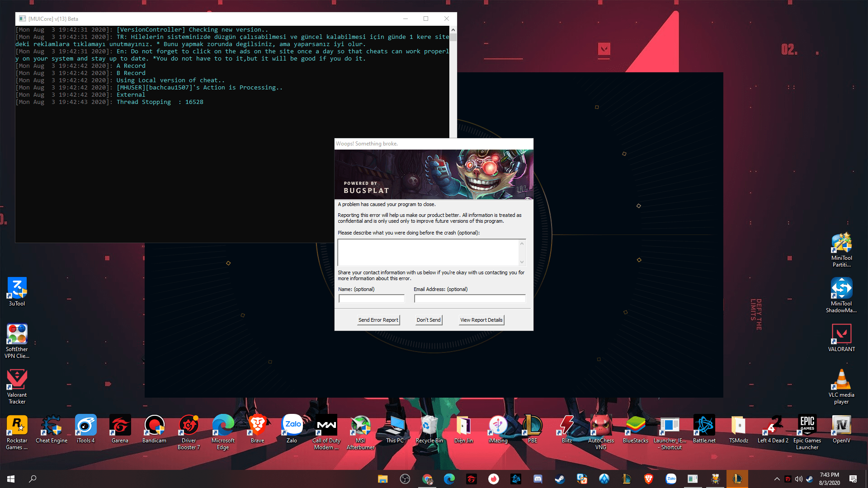Click description box scroll-down arrow
The image size is (868, 488).
click(x=522, y=262)
